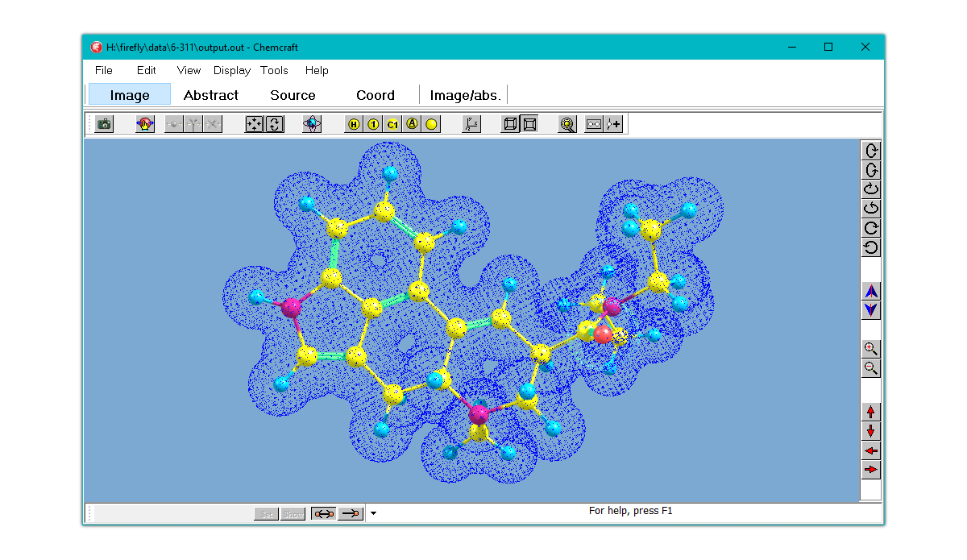Open the Edit menu
Image resolution: width=967 pixels, height=560 pixels.
(x=146, y=70)
